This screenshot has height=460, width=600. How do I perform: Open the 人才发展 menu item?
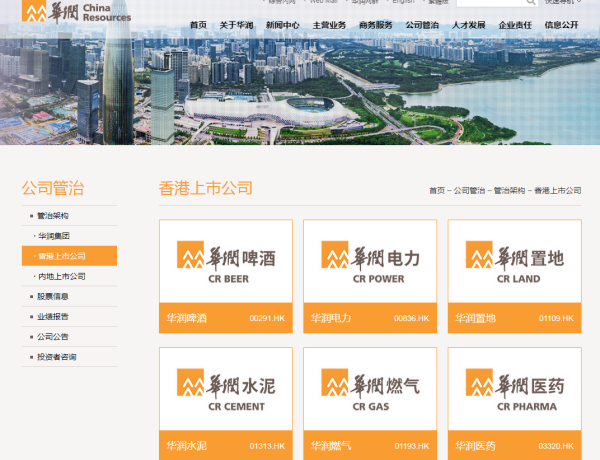click(x=469, y=25)
